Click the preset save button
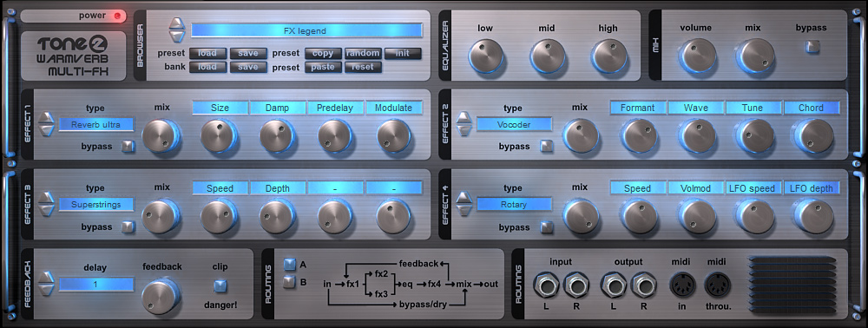 248,54
